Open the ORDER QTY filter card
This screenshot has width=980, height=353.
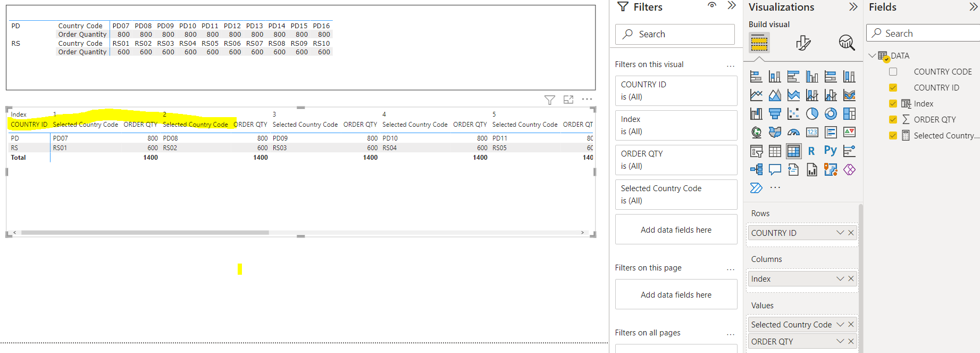[x=676, y=160]
